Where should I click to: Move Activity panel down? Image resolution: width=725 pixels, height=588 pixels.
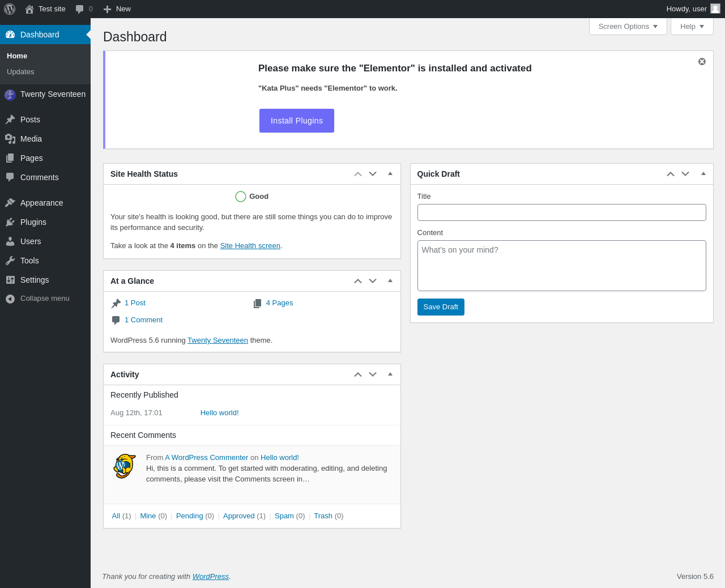pos(373,374)
